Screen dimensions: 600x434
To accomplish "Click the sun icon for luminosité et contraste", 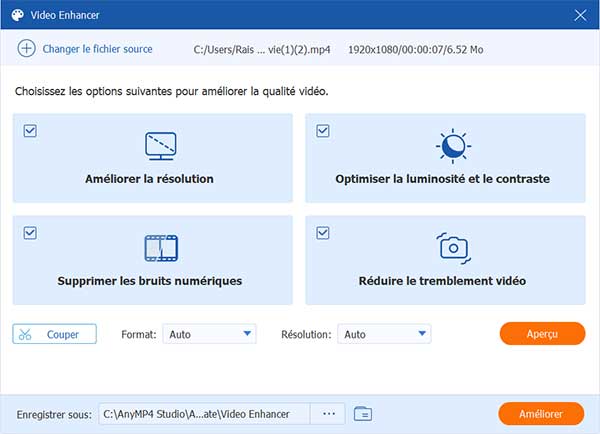I will 453,146.
